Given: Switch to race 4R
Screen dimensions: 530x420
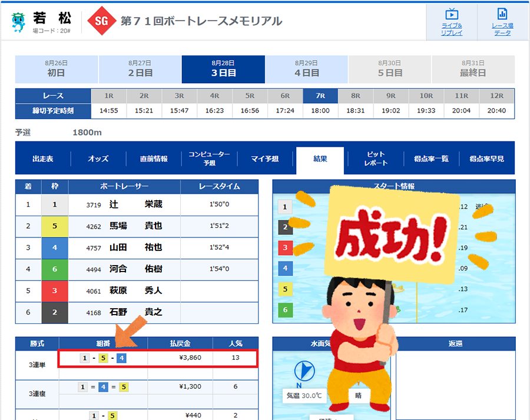Looking at the screenshot, I should tap(214, 96).
